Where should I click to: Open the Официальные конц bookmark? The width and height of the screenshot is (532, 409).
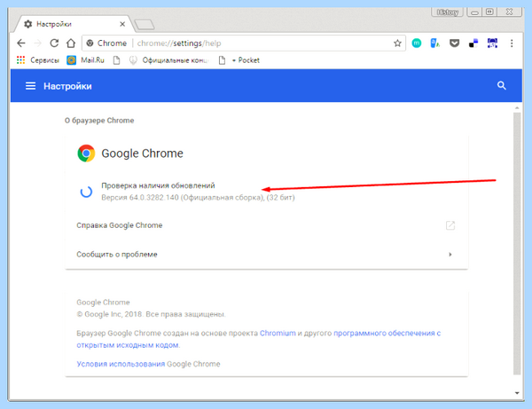click(168, 60)
